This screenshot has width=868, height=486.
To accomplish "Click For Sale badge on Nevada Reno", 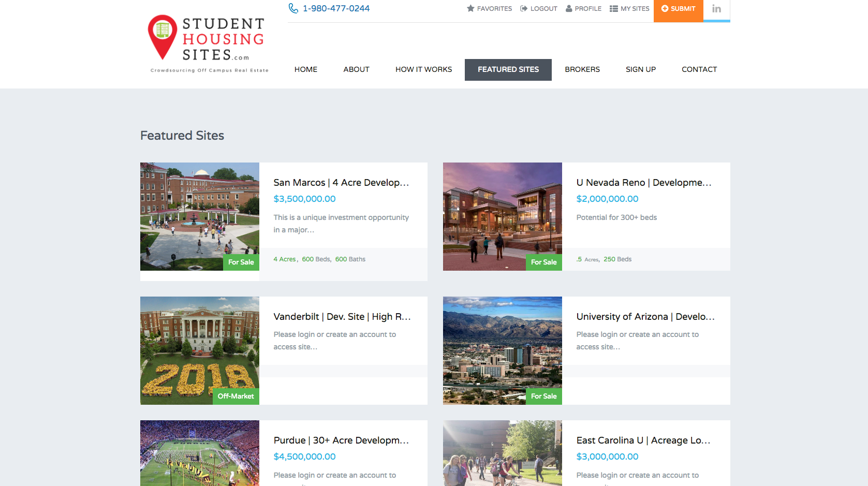I will tap(544, 262).
